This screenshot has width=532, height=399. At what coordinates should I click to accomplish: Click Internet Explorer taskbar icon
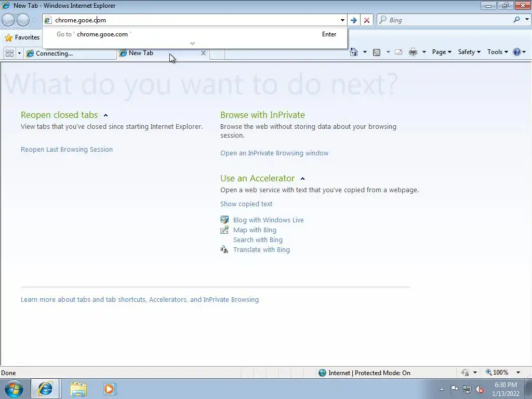click(46, 389)
